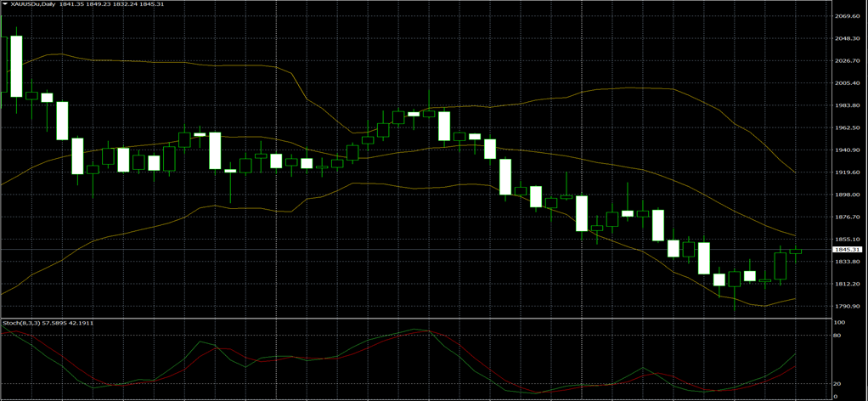Screen dimensions: 868x401
Task: Click the 100 level on Stochastic scale
Action: pos(839,324)
